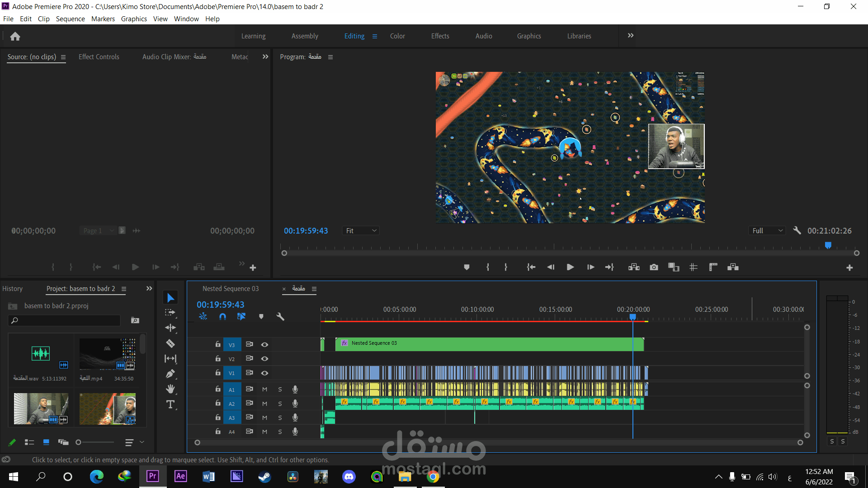This screenshot has height=488, width=868.
Task: Expand Project panel tabs overflow
Action: tap(149, 289)
